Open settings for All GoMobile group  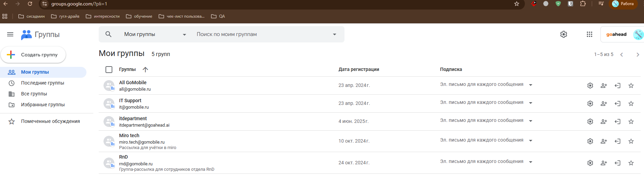click(590, 86)
